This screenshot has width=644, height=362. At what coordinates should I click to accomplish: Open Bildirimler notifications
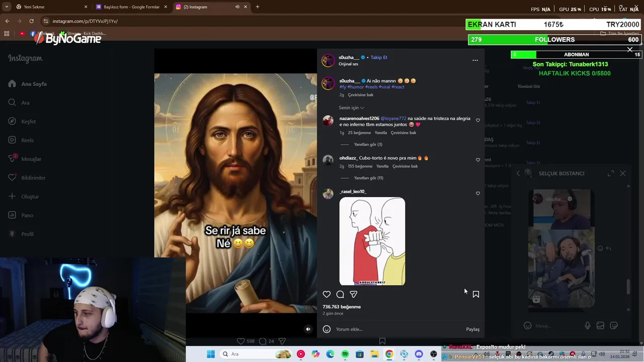tap(27, 177)
